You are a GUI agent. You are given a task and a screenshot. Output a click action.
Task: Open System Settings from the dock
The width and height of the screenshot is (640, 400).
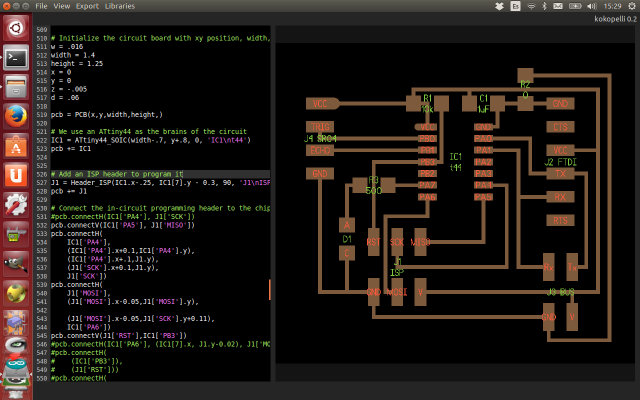[x=15, y=205]
